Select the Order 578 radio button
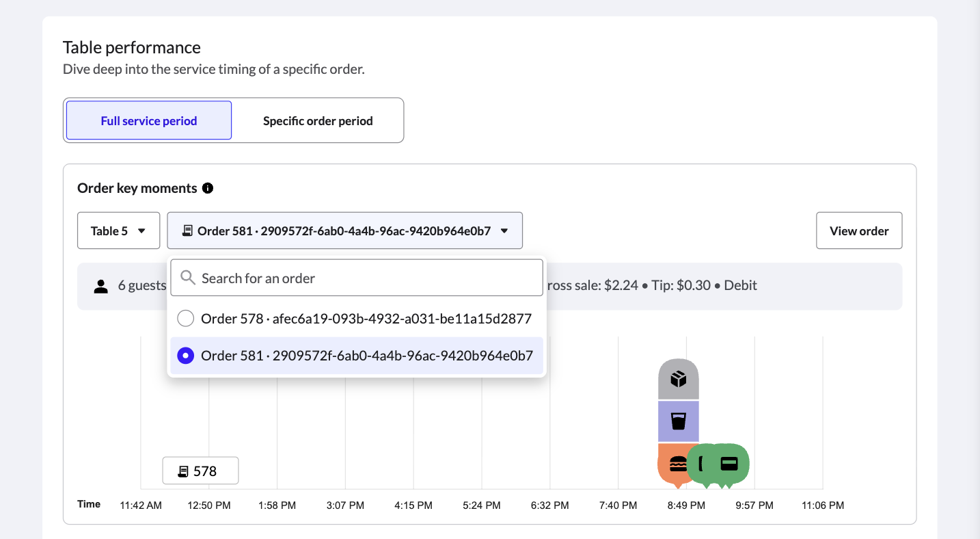This screenshot has height=539, width=980. point(185,319)
